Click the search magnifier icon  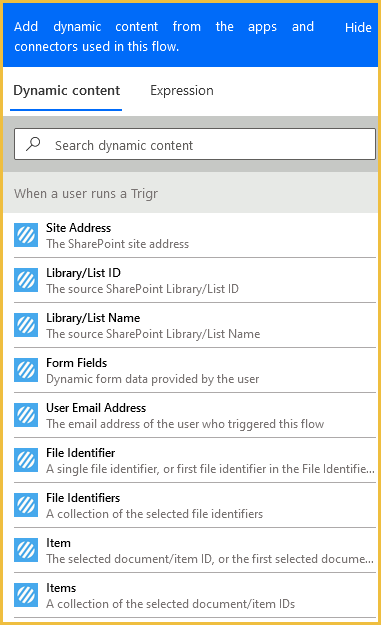coord(33,144)
